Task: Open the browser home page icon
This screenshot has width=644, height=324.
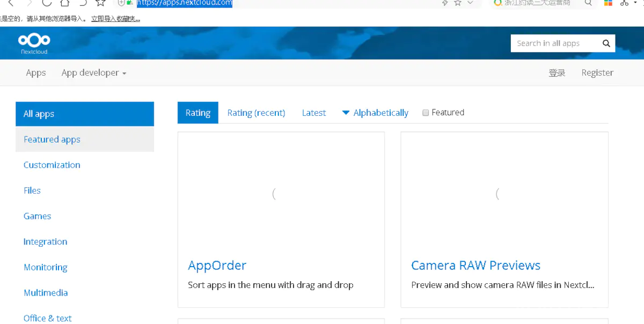Action: pos(64,3)
